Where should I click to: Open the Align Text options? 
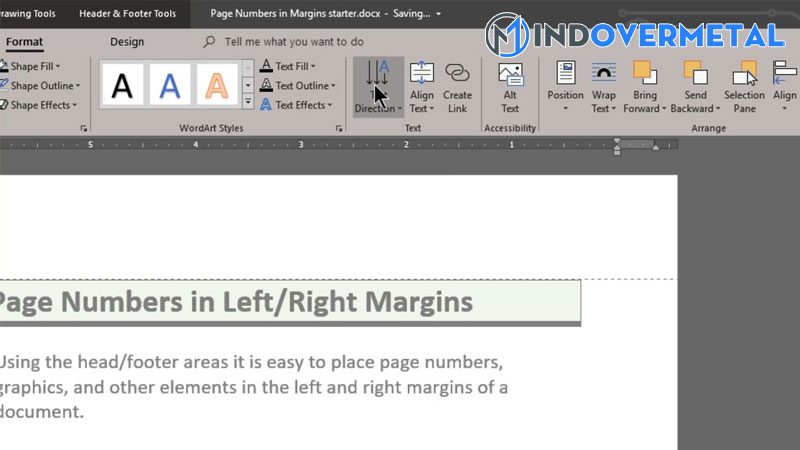tap(422, 88)
